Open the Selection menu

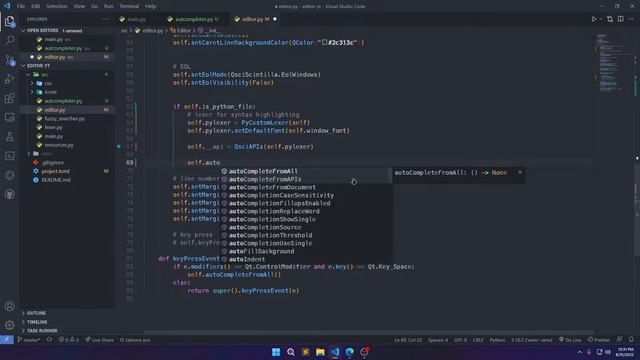[57, 6]
